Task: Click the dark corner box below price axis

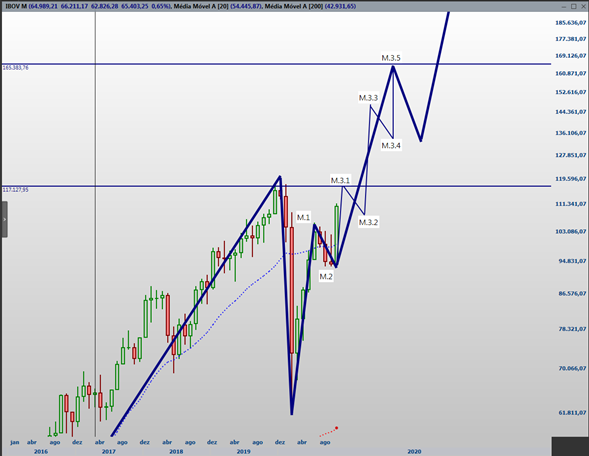Action: tap(570, 446)
